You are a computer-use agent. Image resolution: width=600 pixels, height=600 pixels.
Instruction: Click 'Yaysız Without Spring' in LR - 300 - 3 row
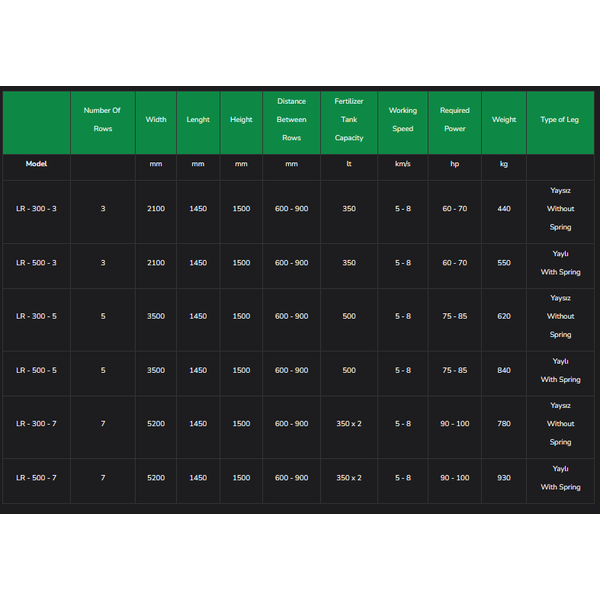[x=560, y=209]
